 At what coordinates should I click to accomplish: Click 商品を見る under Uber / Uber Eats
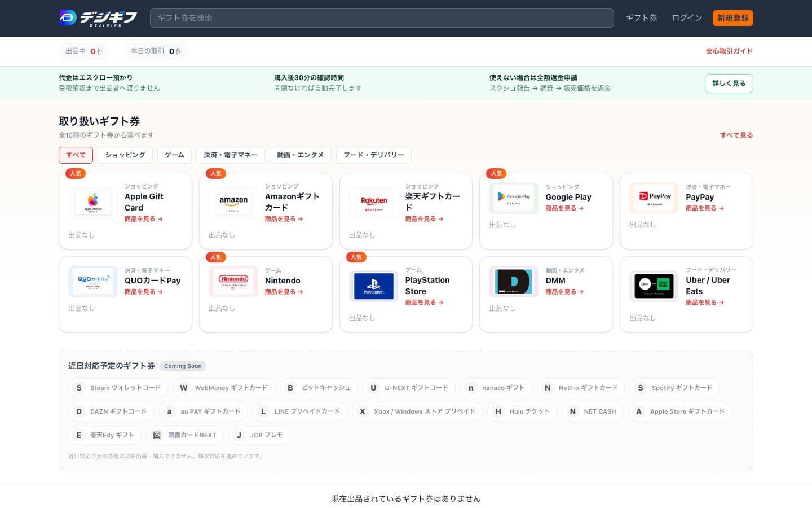click(705, 303)
